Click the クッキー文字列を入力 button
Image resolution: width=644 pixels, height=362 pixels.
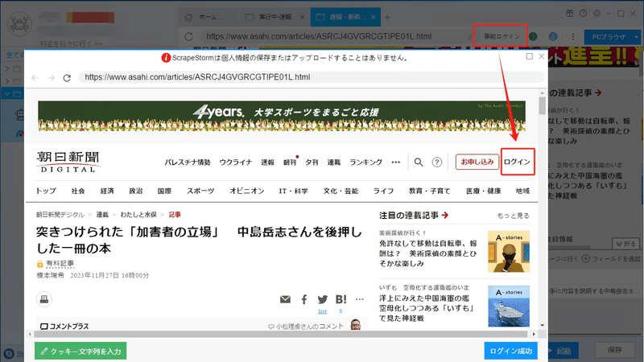80,351
